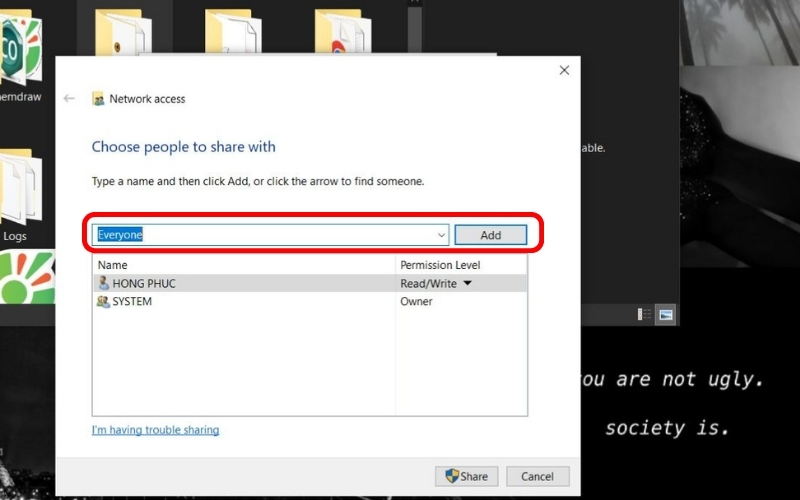Switch Explorer to details view icon
Image resolution: width=800 pixels, height=500 pixels.
(645, 314)
